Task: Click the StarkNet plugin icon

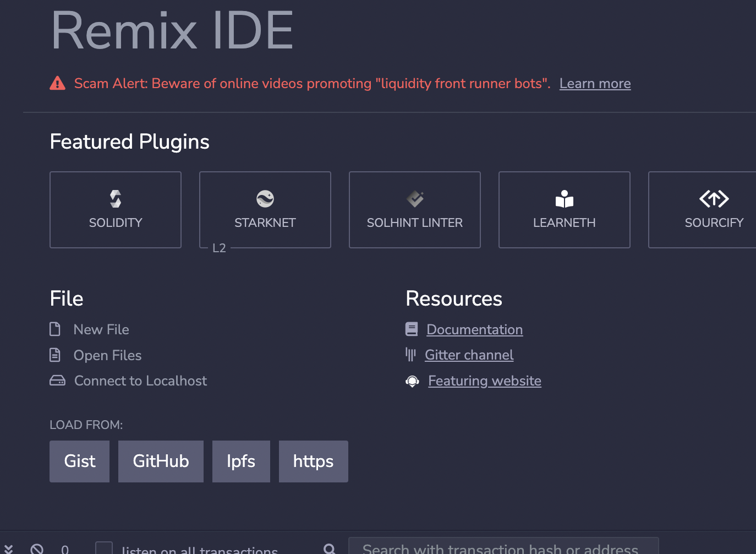Action: click(265, 199)
